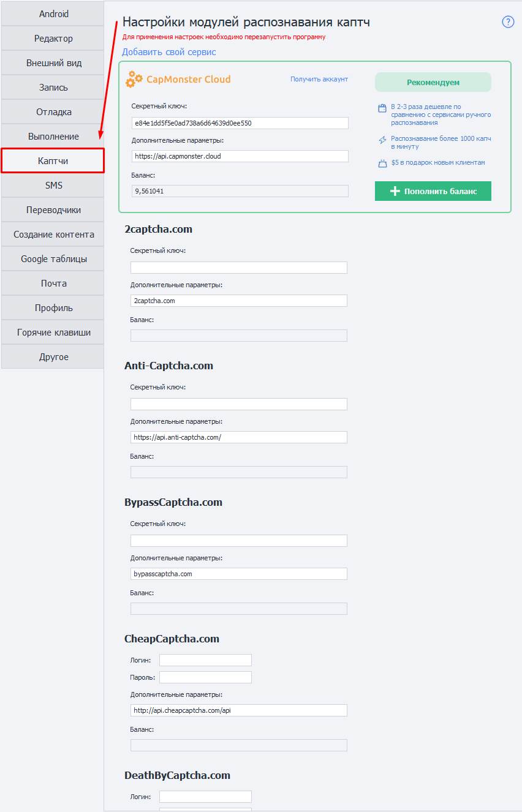
Task: Show the Google таблицы settings
Action: 53,258
